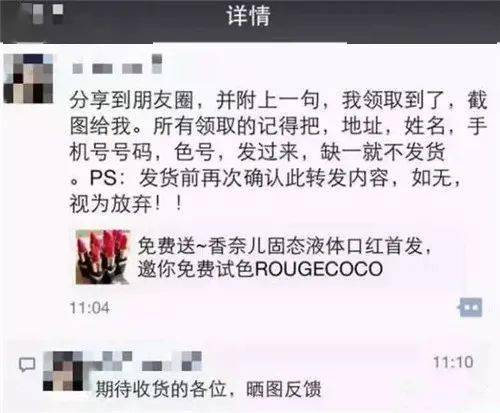This screenshot has width=500, height=413.
Task: Tap post line 图给我。所有领取的记得把
Action: pos(278,126)
